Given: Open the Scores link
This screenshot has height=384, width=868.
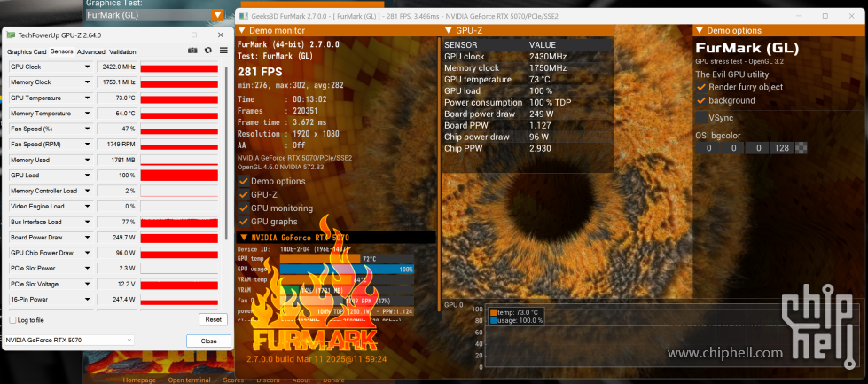Looking at the screenshot, I should click(233, 380).
